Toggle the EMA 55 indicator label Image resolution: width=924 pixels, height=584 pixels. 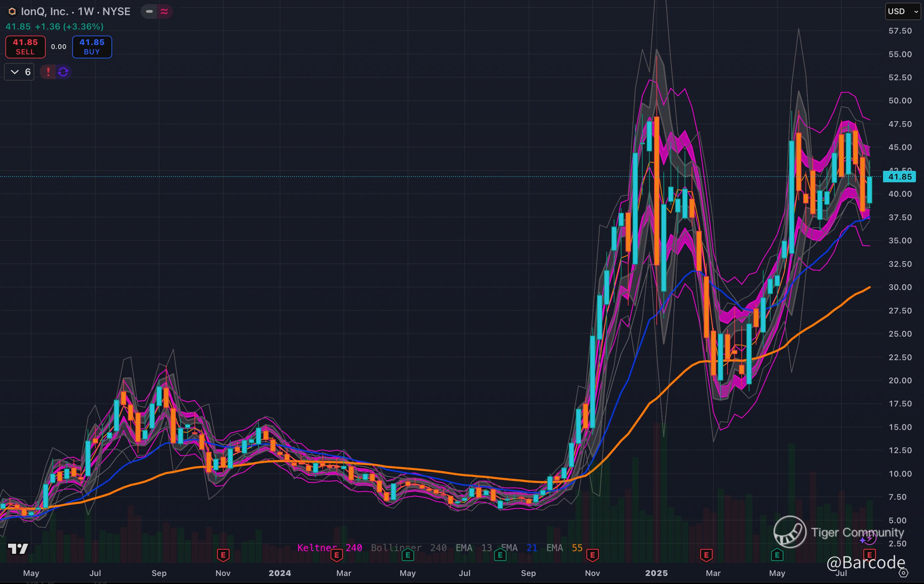[564, 548]
